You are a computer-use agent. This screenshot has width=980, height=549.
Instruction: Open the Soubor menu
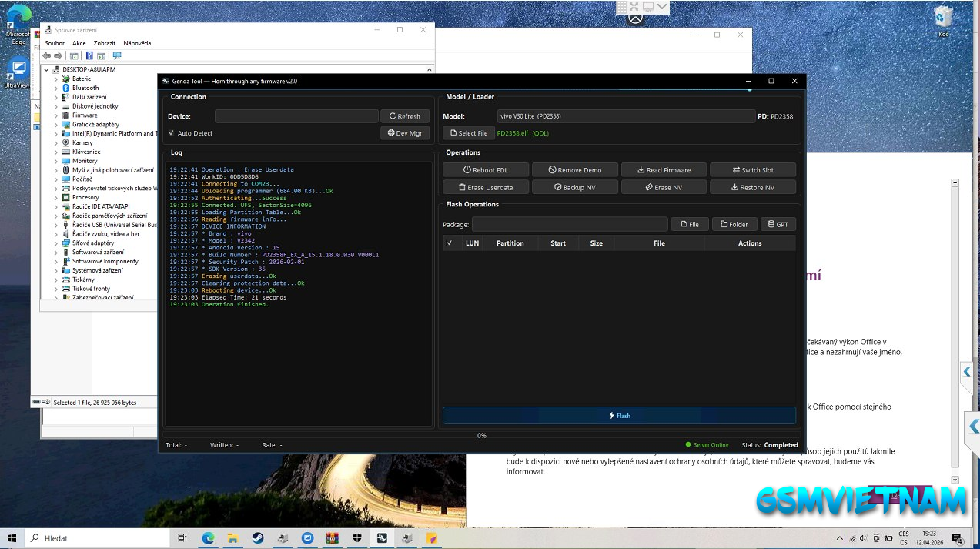pyautogui.click(x=55, y=43)
